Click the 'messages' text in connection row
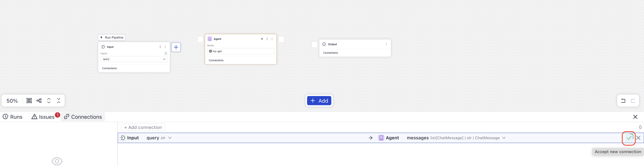Image resolution: width=644 pixels, height=166 pixels. (418, 138)
